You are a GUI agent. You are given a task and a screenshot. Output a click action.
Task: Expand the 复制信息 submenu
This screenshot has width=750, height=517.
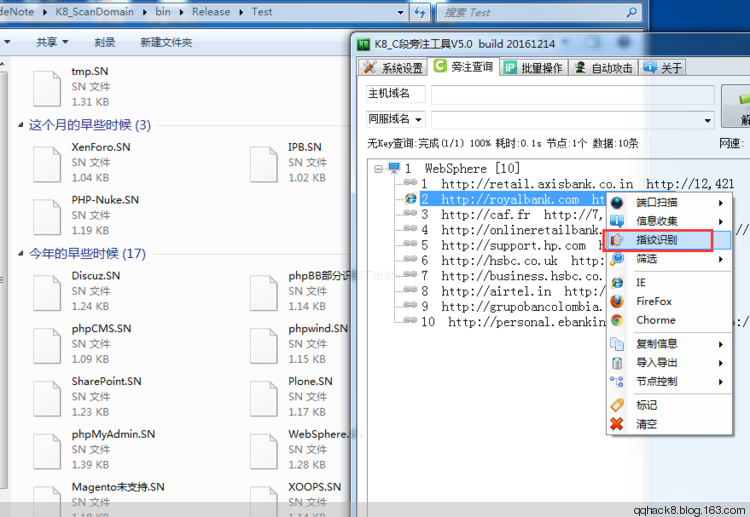pyautogui.click(x=720, y=344)
